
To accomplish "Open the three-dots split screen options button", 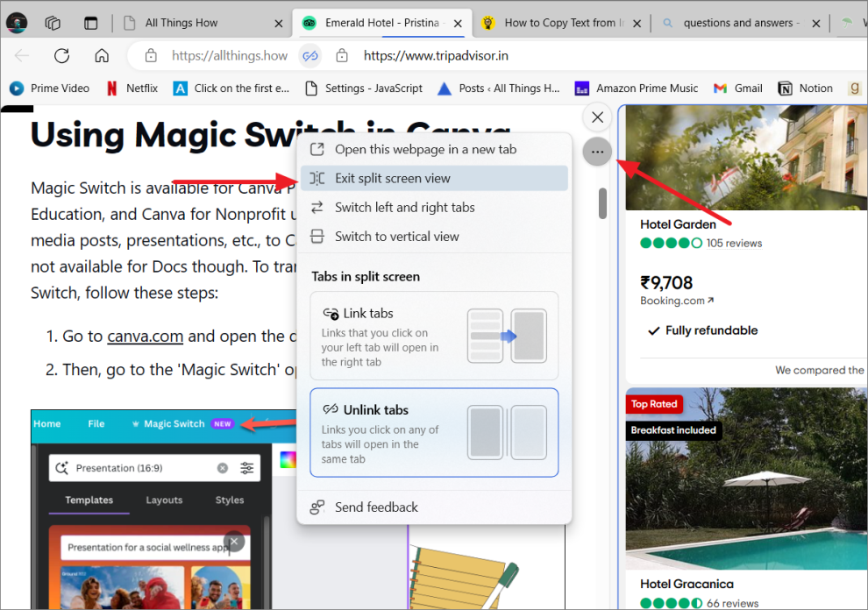I will (x=597, y=152).
